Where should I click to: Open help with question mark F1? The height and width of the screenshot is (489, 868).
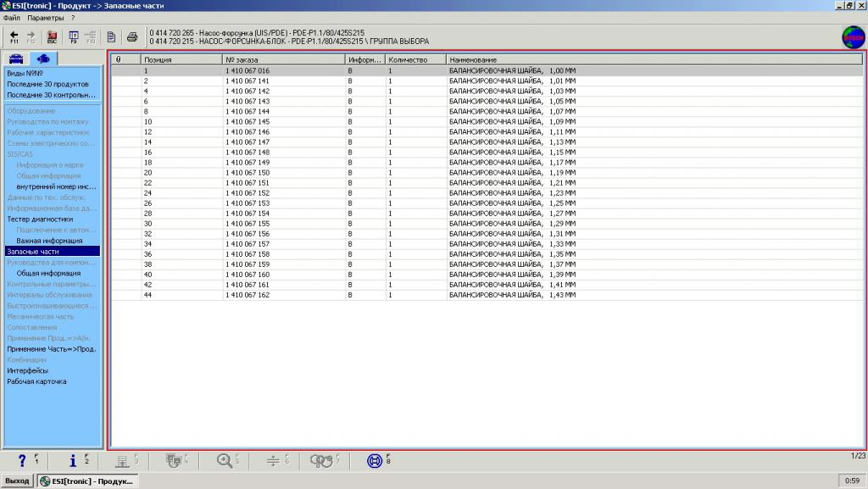click(x=22, y=460)
